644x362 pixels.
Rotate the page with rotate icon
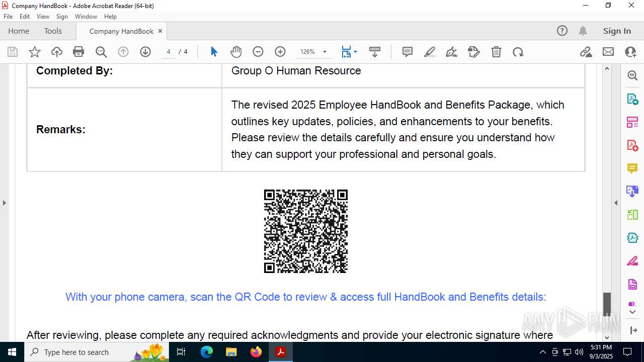(x=518, y=52)
